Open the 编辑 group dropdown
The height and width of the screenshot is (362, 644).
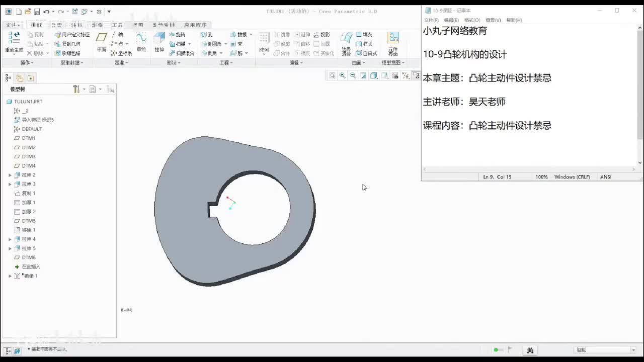(x=296, y=63)
